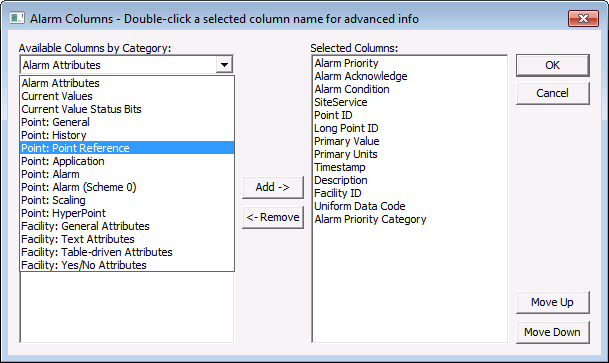This screenshot has height=363, width=609.
Task: Click the Cancel button
Action: pos(552,93)
